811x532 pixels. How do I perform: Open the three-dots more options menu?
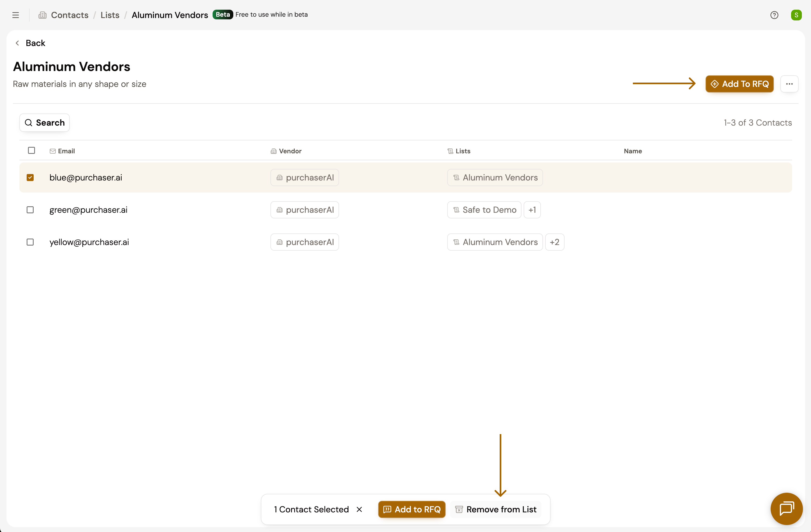point(789,84)
